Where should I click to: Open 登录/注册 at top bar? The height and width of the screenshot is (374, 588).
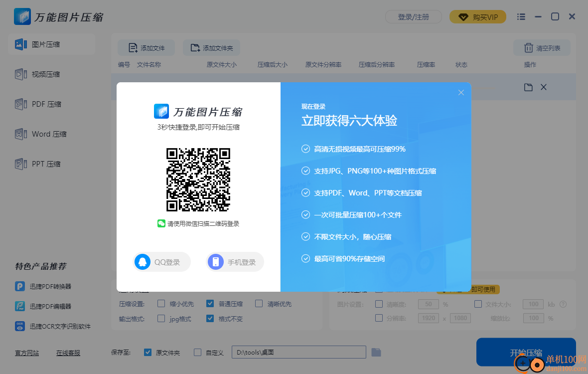point(413,17)
